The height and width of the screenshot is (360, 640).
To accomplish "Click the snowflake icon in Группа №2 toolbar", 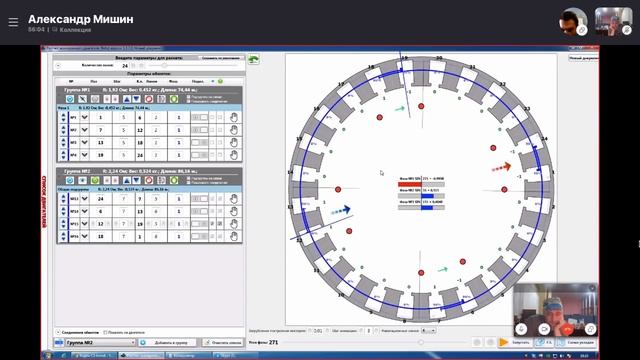I will pyautogui.click(x=82, y=180).
